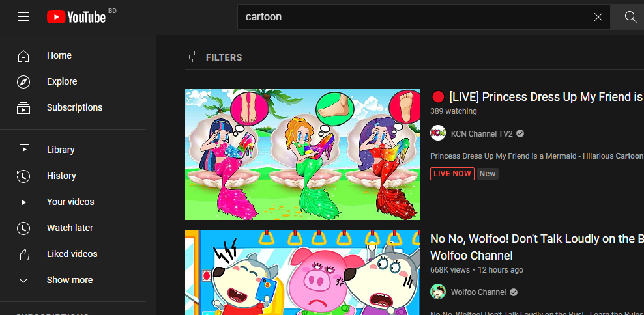Click the magnifier search button
644x315 pixels.
click(x=630, y=17)
